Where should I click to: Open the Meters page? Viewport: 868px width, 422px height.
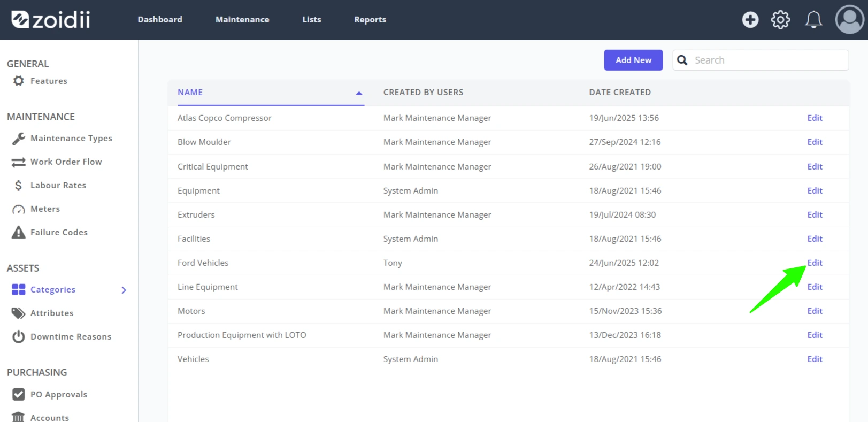click(x=45, y=209)
